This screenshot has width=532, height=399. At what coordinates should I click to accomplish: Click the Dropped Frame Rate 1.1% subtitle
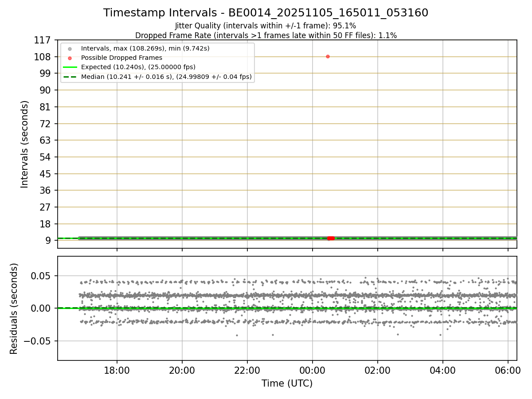(x=266, y=35)
